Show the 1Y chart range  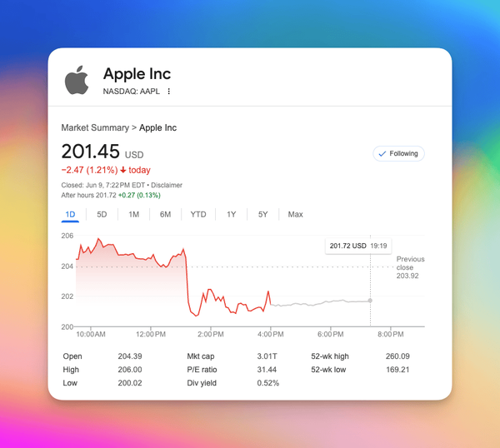[231, 215]
